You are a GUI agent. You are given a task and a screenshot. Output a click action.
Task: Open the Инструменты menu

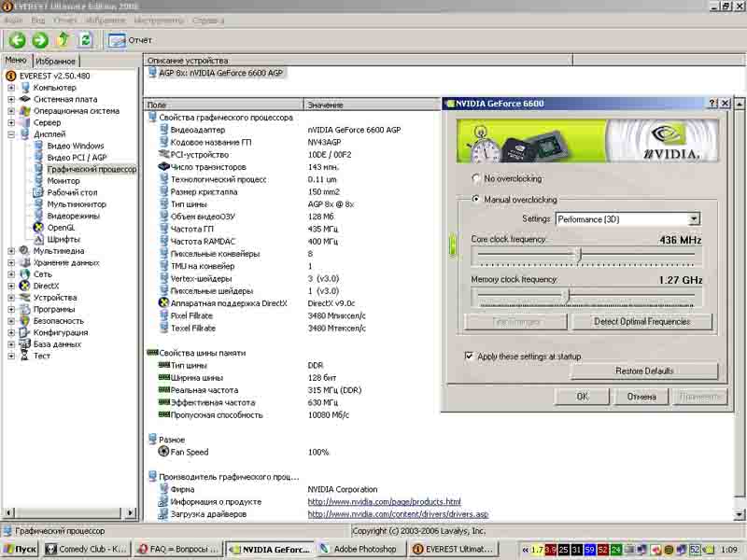[x=158, y=20]
